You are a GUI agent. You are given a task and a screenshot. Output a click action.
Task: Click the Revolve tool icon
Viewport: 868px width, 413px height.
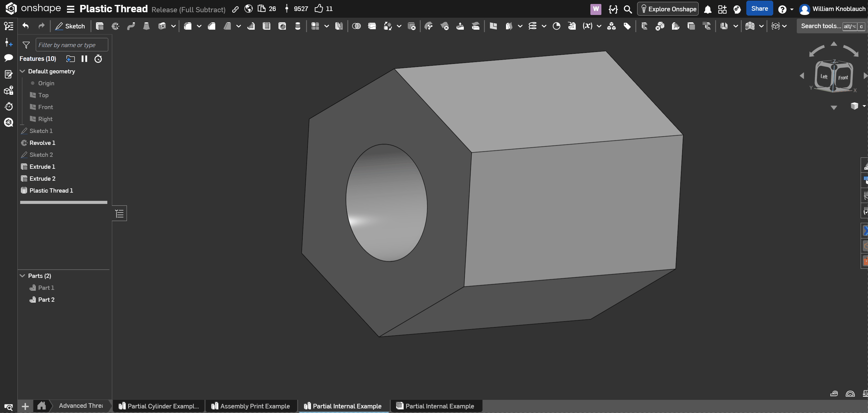point(115,26)
